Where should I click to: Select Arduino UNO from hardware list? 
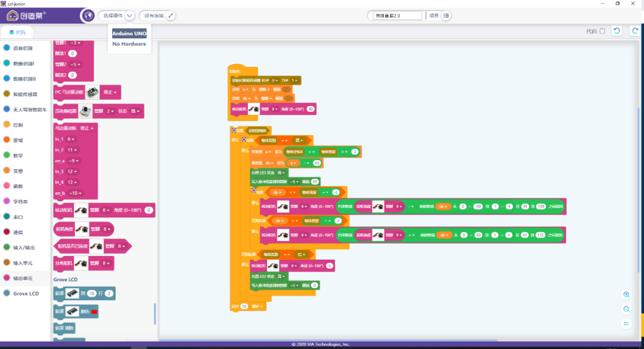point(129,33)
